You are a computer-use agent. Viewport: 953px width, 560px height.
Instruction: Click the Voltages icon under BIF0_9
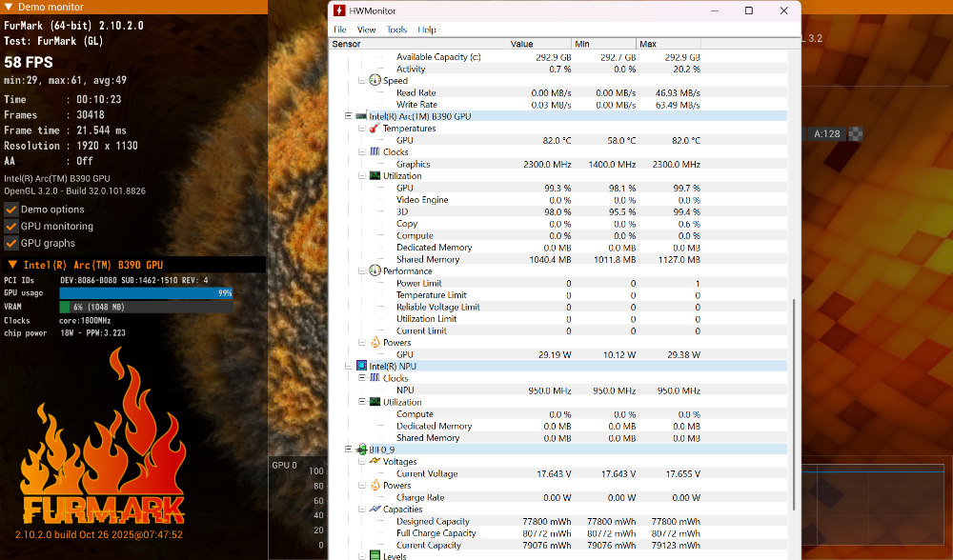(x=375, y=461)
